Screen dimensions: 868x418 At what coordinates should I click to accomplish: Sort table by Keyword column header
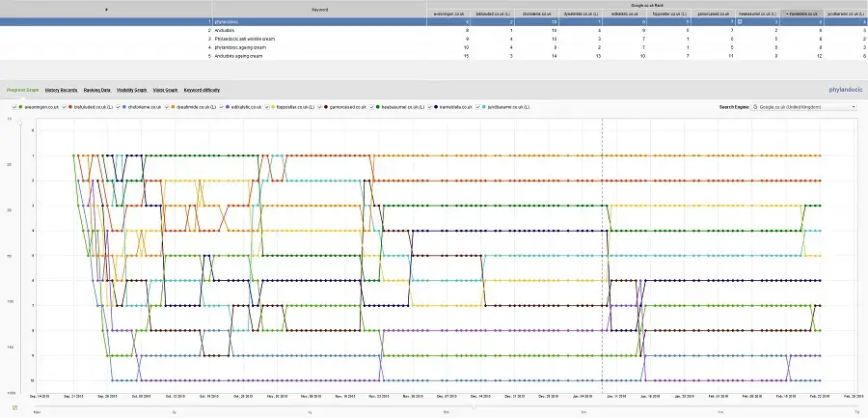(x=319, y=9)
